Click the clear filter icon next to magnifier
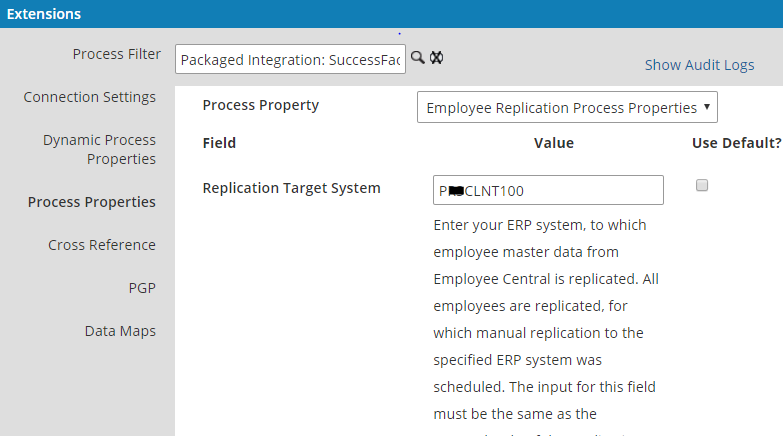Screen dimensions: 783x436 [x=436, y=57]
